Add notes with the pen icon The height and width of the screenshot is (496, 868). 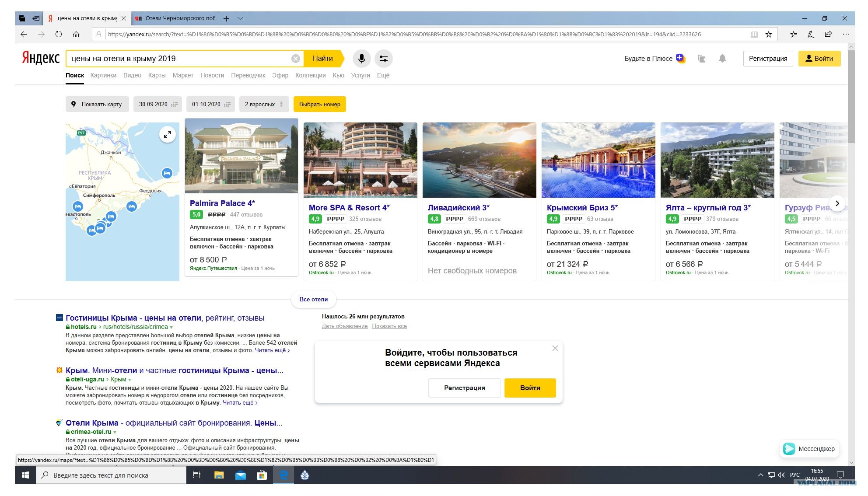pos(811,34)
